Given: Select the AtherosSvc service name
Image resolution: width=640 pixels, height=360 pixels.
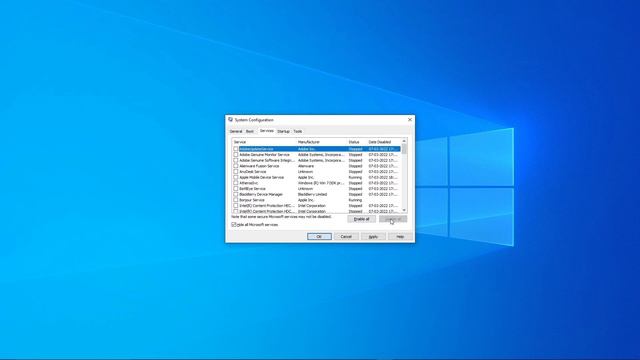Looking at the screenshot, I should (x=249, y=183).
